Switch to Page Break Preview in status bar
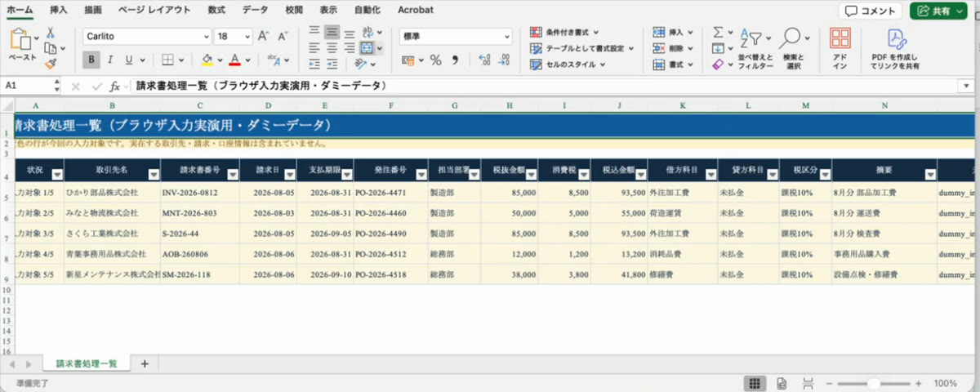Viewport: 980px width, 392px height. click(x=808, y=383)
